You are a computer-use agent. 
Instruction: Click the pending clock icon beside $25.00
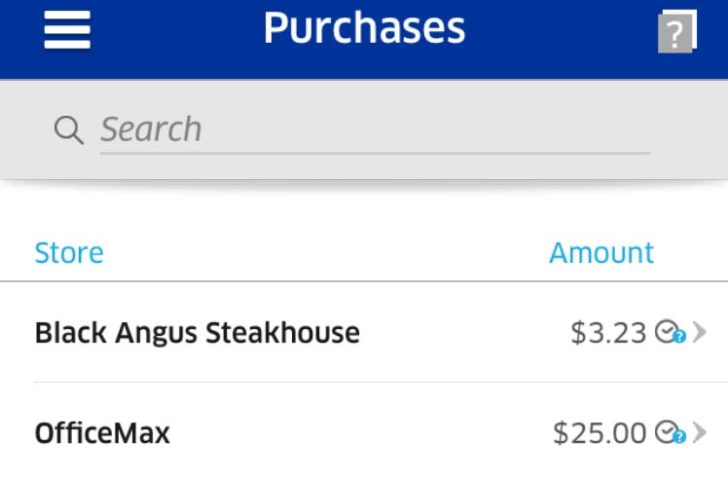tap(666, 431)
